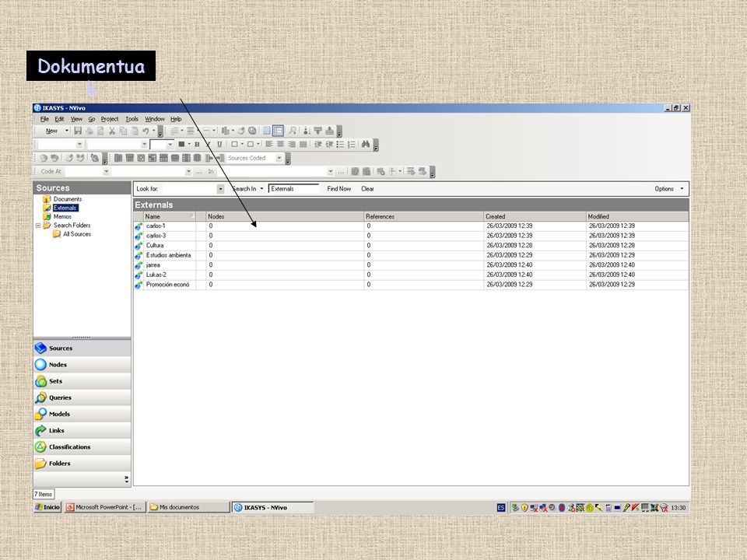Open the Sources Coded dropdown

click(x=279, y=158)
